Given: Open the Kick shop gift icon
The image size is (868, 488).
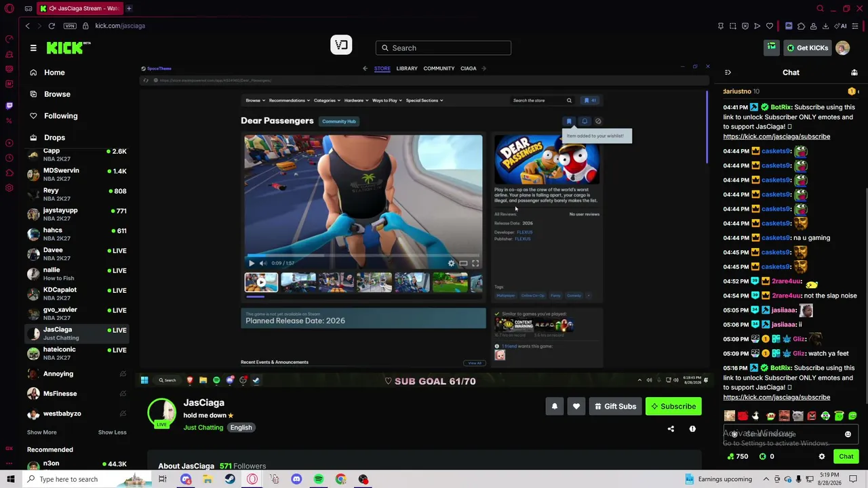Looking at the screenshot, I should [772, 47].
